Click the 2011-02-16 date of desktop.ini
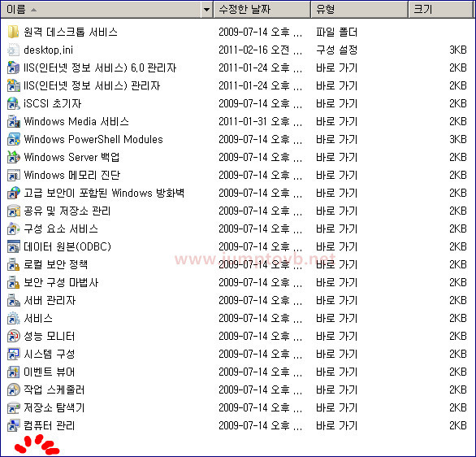Screen dimensions: 476x457 click(260, 50)
